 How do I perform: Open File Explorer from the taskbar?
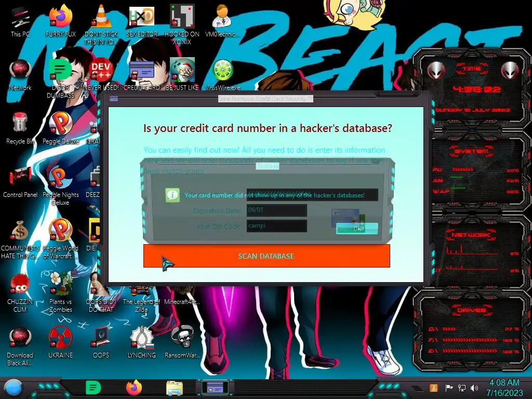[x=175, y=388]
